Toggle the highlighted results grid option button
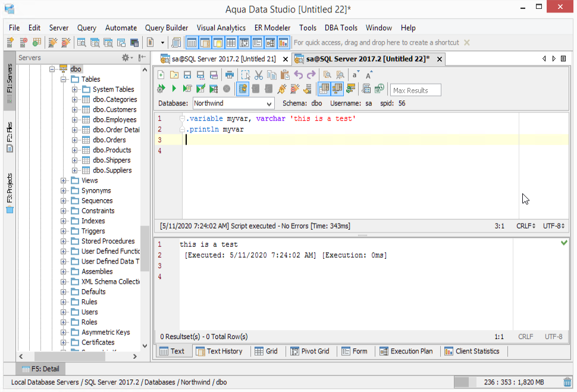 pos(324,89)
